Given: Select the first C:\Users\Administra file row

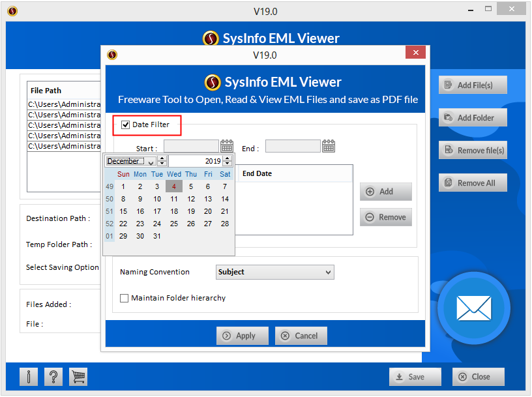Looking at the screenshot, I should [64, 104].
